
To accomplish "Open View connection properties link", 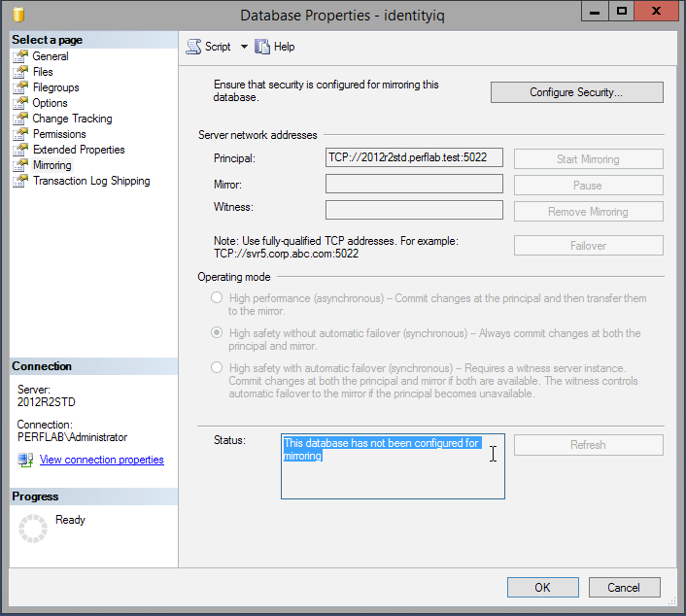I will 101,460.
